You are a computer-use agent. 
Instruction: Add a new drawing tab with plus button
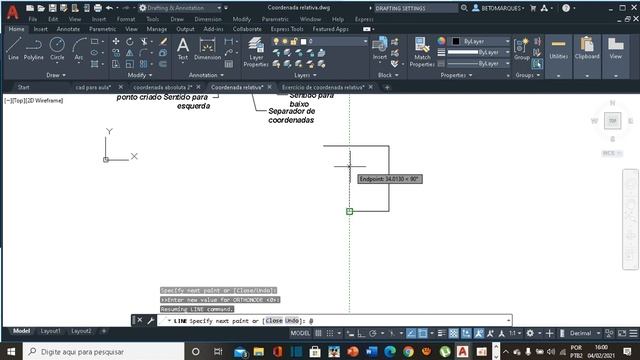[x=387, y=87]
